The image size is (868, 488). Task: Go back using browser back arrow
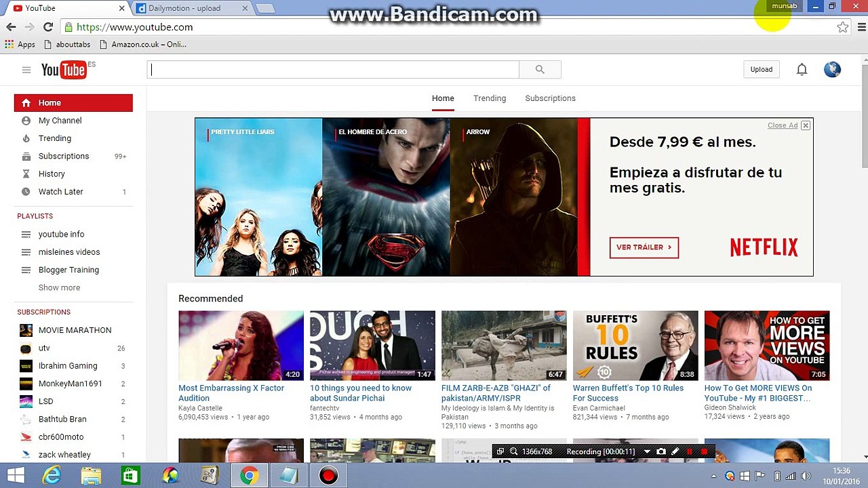click(x=11, y=27)
